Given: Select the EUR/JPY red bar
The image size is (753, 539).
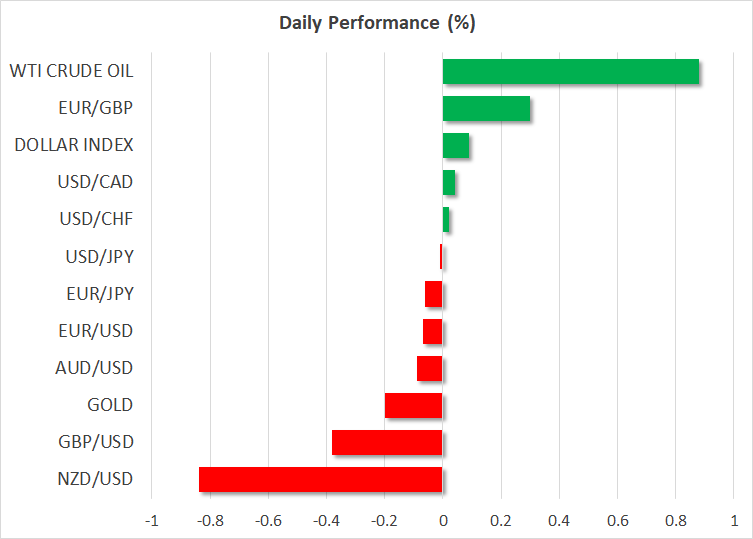Looking at the screenshot, I should pyautogui.click(x=433, y=294).
